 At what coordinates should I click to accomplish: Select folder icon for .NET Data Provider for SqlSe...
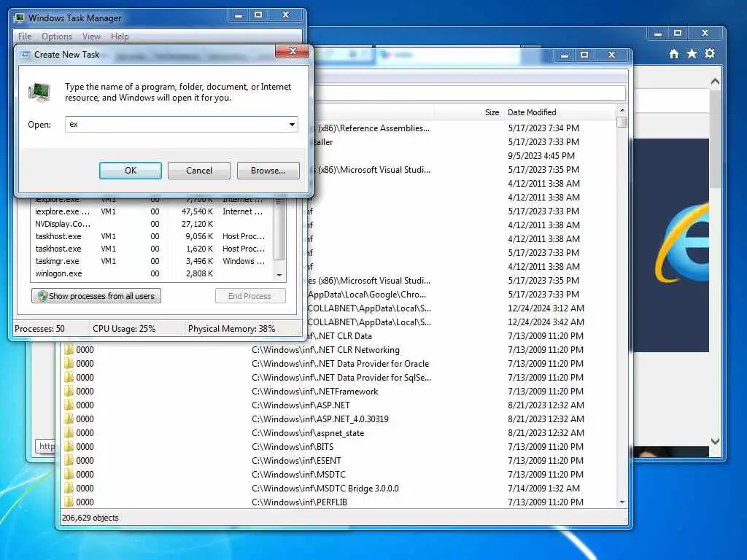tap(69, 377)
